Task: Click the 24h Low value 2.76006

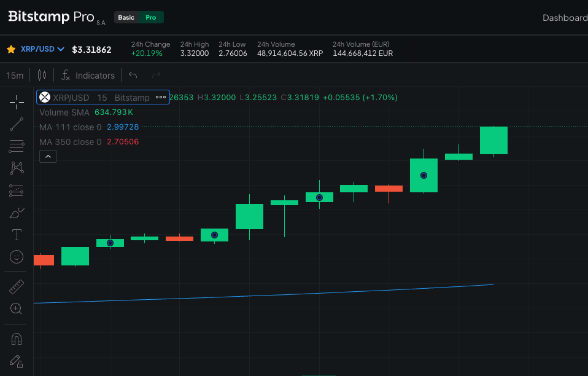Action: [233, 53]
